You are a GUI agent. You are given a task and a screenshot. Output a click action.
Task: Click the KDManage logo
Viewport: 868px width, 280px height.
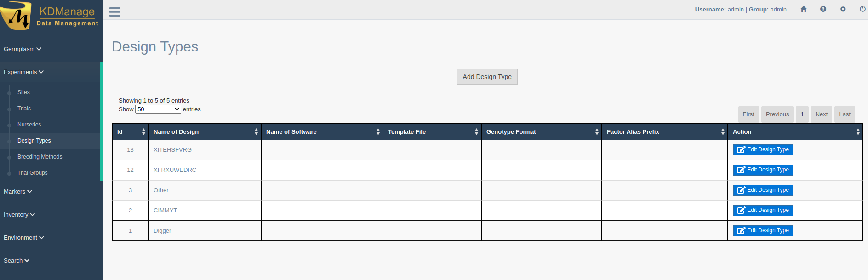click(50, 16)
